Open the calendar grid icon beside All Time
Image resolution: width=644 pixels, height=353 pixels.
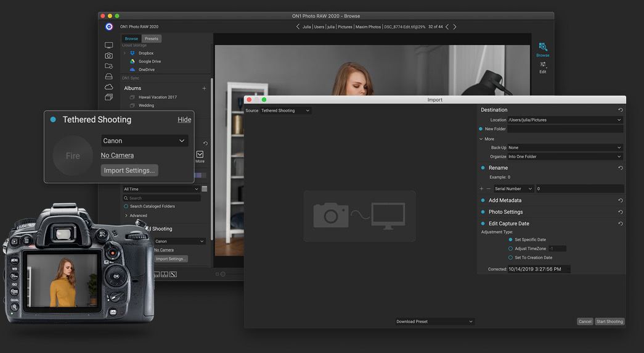[205, 189]
